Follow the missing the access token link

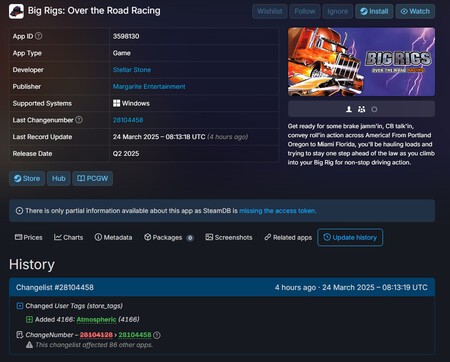pyautogui.click(x=278, y=211)
